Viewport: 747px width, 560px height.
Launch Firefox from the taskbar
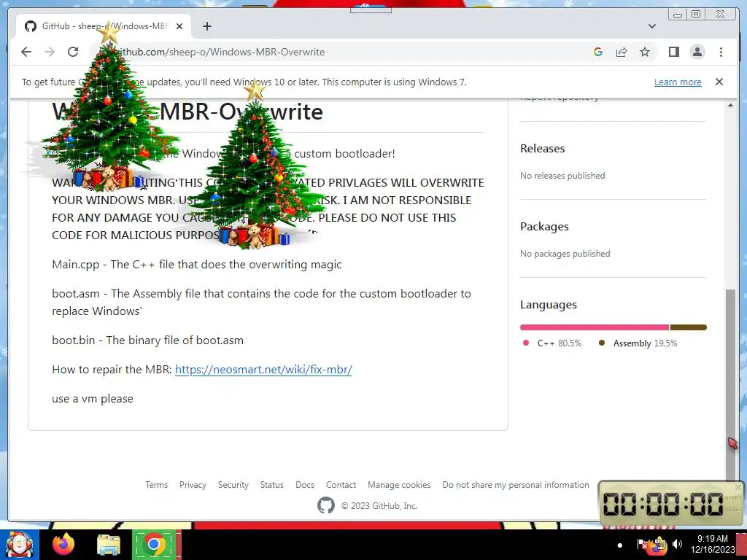pos(63,544)
